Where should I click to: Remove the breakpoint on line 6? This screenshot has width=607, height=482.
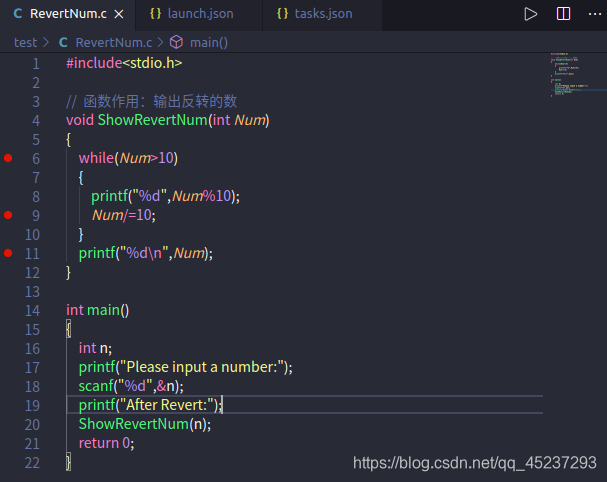(x=8, y=158)
